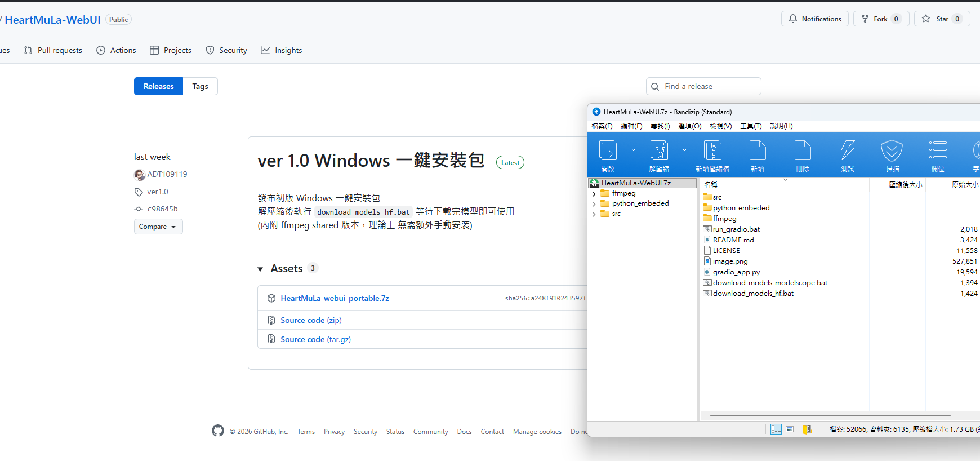Image resolution: width=980 pixels, height=461 pixels.
Task: Click the Source code (zip) link
Action: tap(311, 320)
